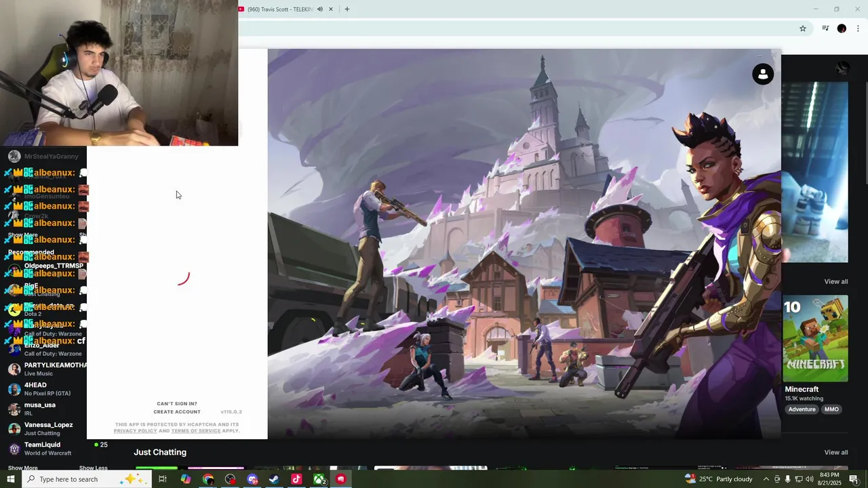Open Google Chrome from the taskbar
The width and height of the screenshot is (868, 488).
click(208, 479)
